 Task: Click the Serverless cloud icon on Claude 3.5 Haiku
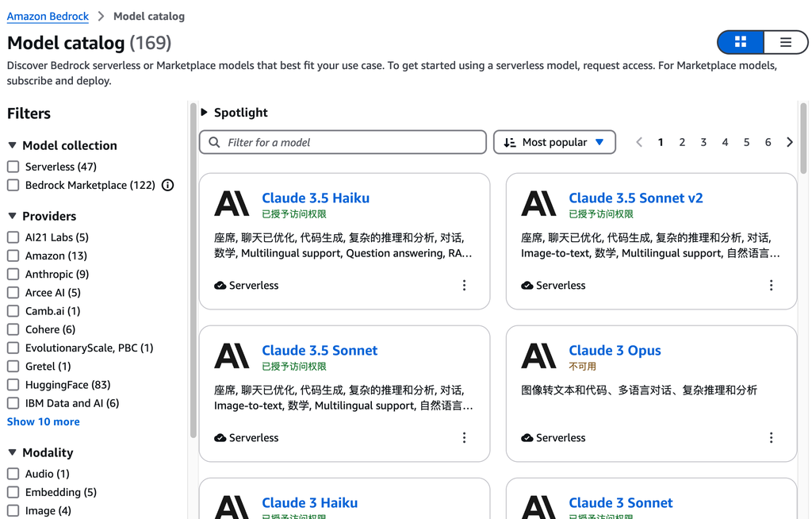coord(220,285)
